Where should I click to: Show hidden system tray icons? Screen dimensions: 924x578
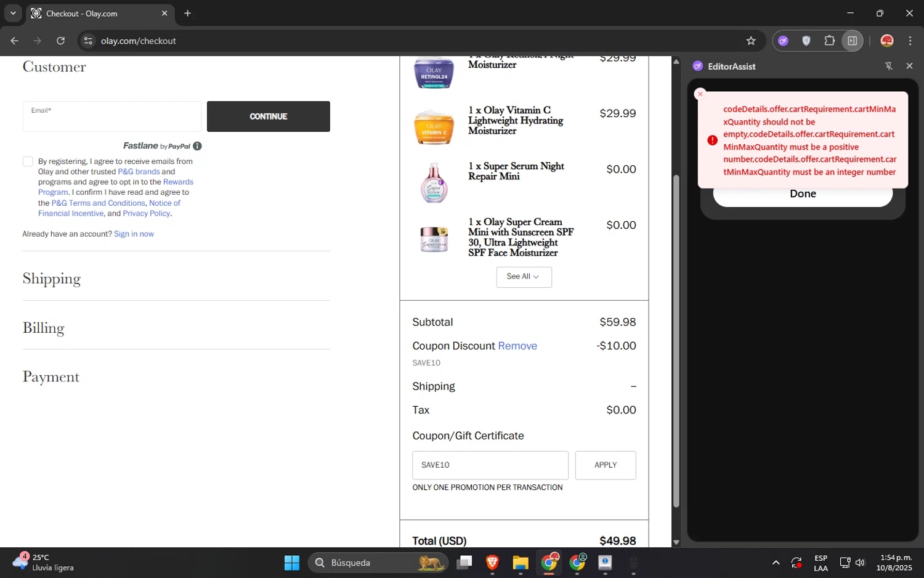[776, 563]
